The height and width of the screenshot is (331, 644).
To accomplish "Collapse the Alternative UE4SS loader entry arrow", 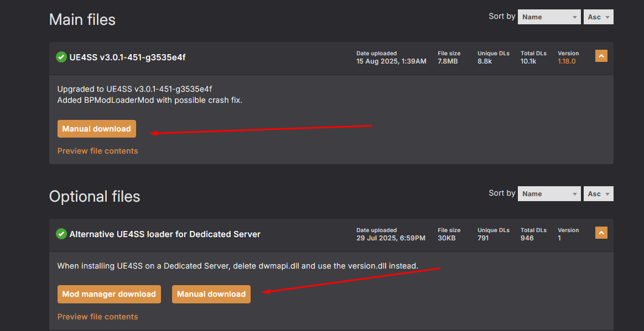I will coord(601,233).
